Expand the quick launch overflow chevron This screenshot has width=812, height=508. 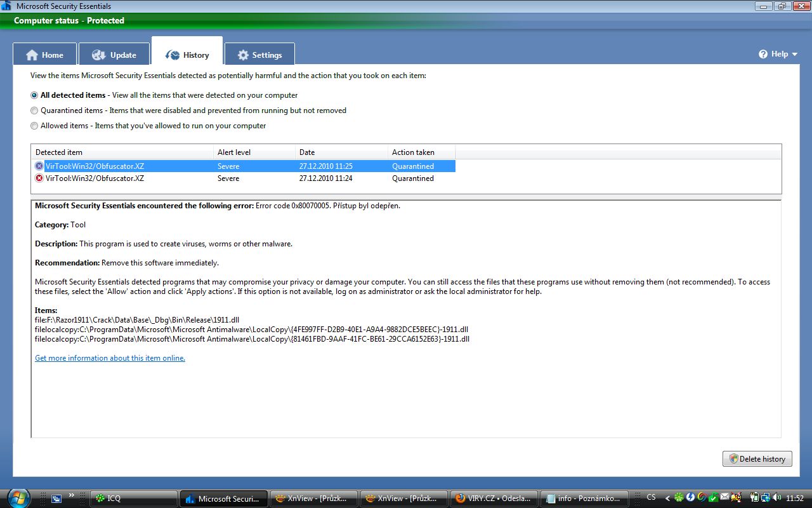[71, 495]
